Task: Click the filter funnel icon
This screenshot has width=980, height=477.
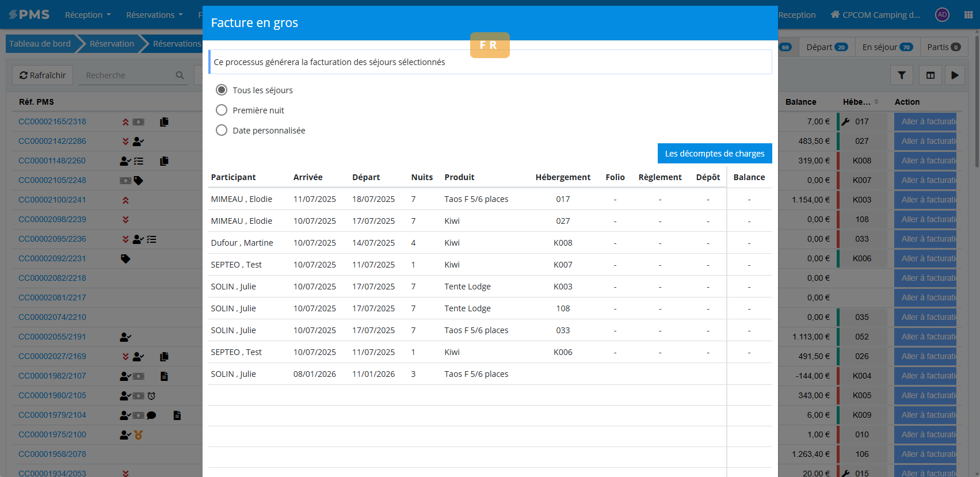Action: click(902, 75)
